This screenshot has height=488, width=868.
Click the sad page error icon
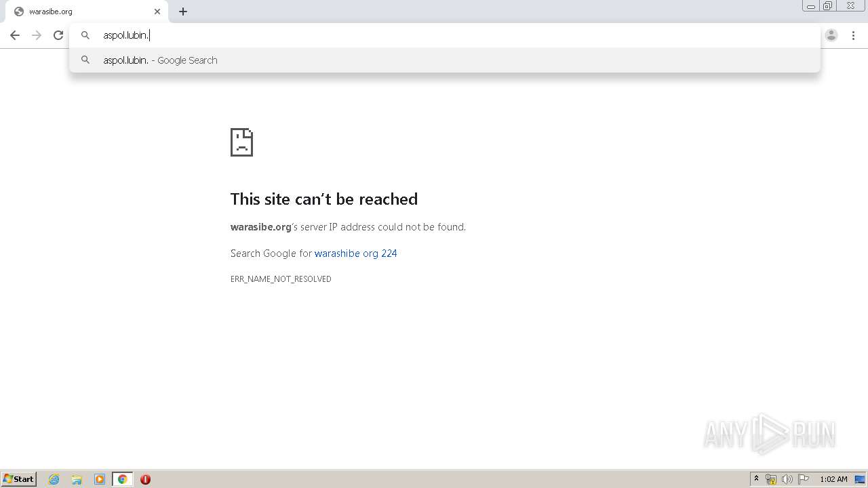pyautogui.click(x=241, y=142)
